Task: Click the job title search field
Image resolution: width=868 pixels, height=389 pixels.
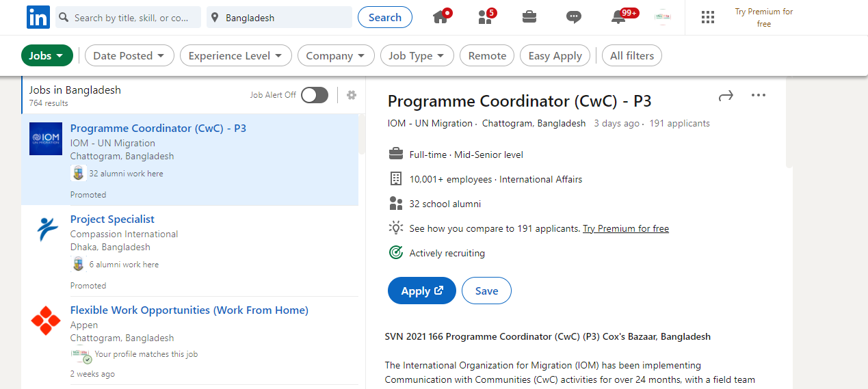Action: (x=130, y=18)
